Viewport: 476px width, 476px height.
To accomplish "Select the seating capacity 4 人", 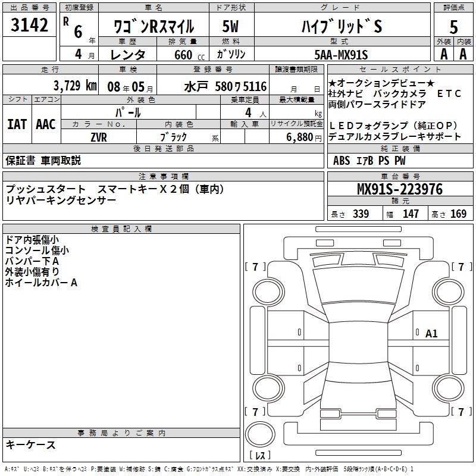I will coord(256,113).
